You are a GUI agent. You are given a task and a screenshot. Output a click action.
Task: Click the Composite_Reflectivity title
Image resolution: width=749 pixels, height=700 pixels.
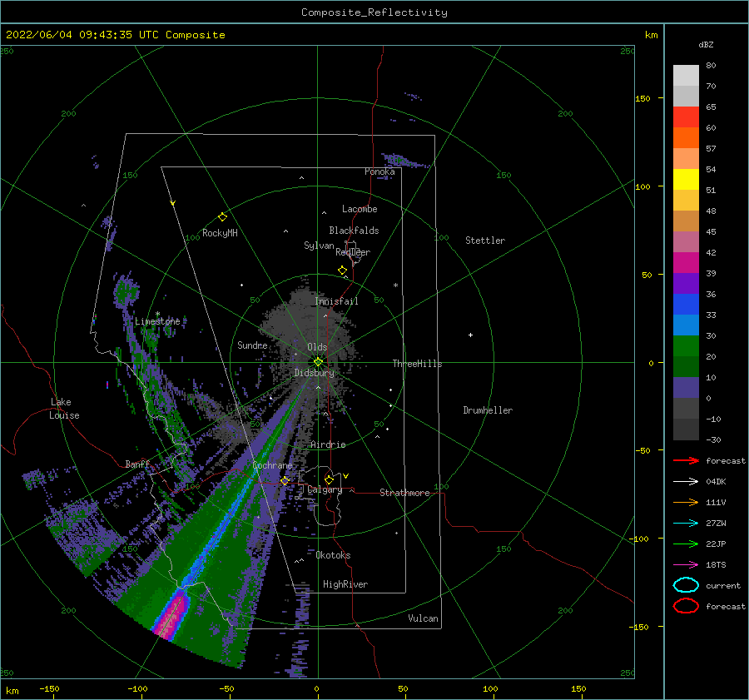[374, 12]
